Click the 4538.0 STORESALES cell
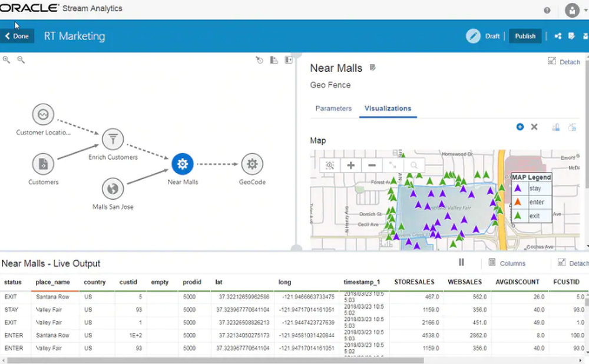589x364 pixels. pos(431,335)
